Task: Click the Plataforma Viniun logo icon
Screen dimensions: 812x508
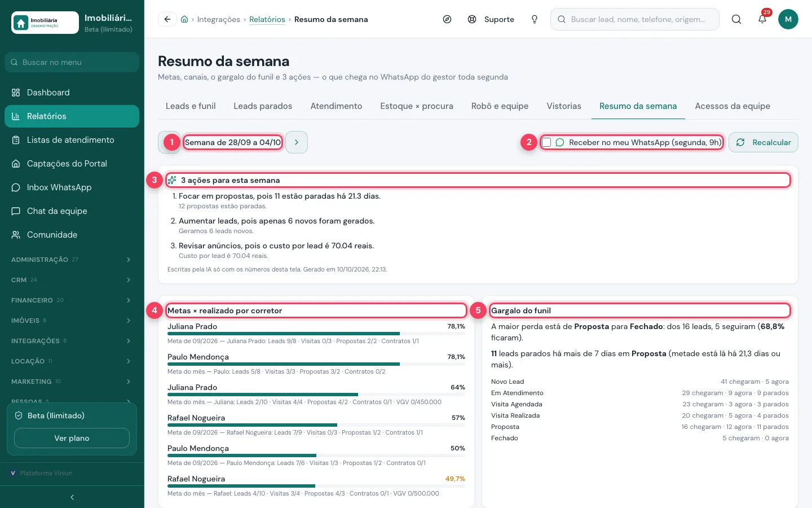Action: pyautogui.click(x=13, y=473)
